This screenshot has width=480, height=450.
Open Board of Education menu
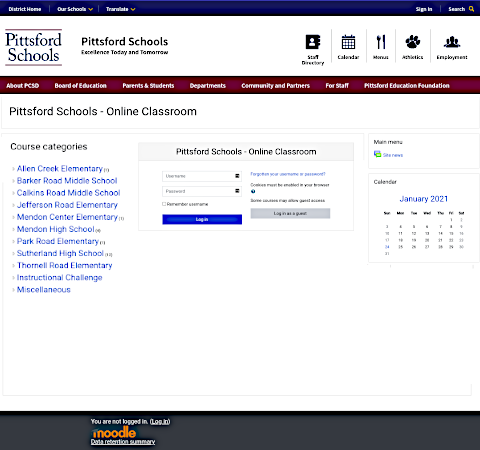(80, 86)
